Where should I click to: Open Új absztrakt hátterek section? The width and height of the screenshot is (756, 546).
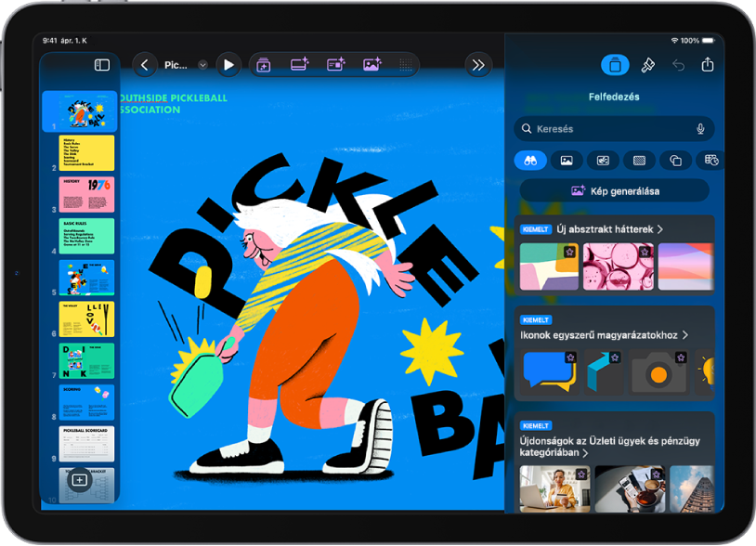coord(609,229)
